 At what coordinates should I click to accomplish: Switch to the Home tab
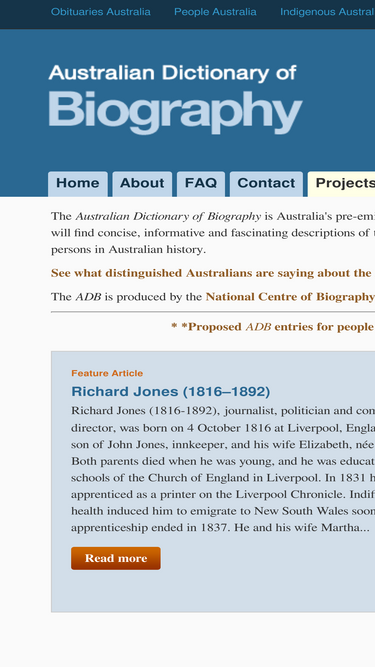78,184
